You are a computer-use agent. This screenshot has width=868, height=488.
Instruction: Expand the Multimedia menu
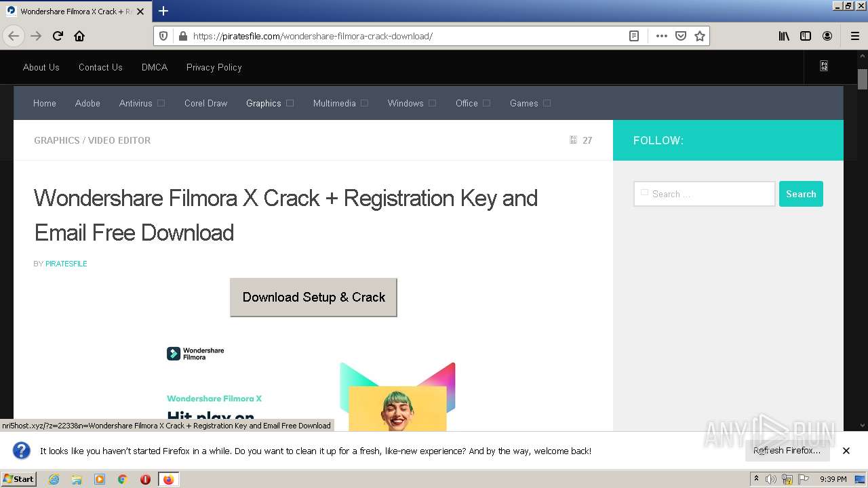point(340,103)
